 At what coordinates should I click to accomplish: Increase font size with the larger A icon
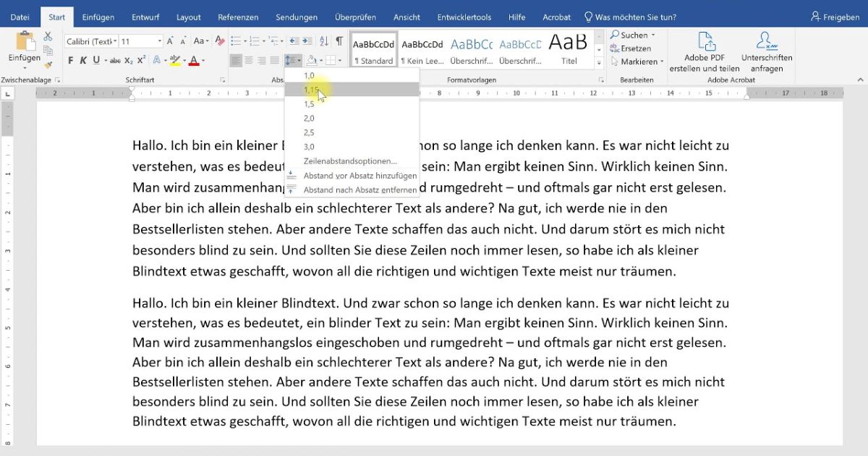pyautogui.click(x=170, y=41)
